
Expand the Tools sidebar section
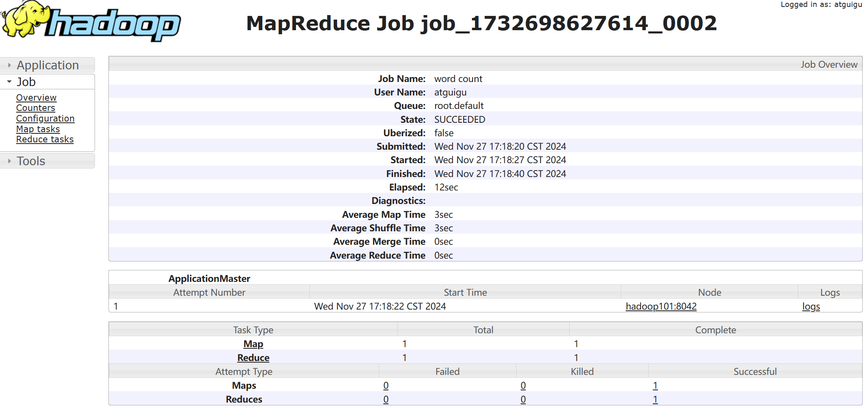click(x=31, y=161)
